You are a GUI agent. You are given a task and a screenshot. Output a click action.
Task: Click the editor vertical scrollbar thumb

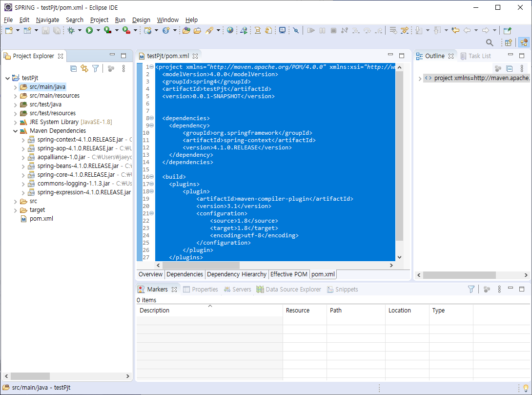point(399,156)
